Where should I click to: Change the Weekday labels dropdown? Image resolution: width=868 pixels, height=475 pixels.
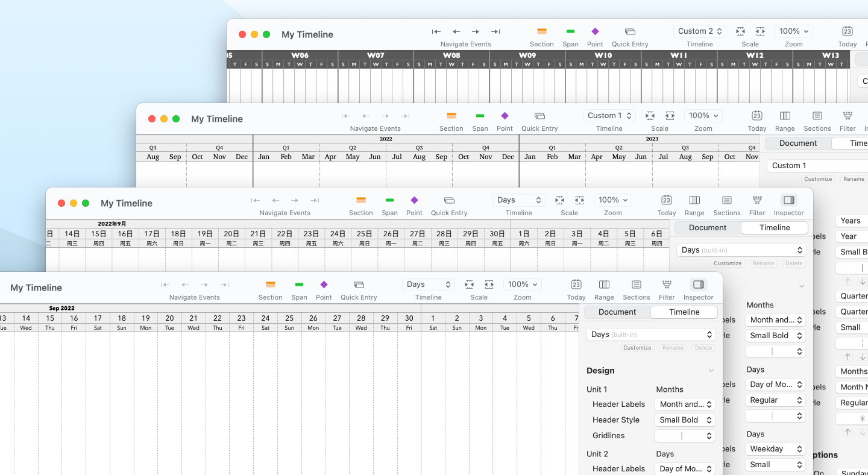pyautogui.click(x=775, y=448)
